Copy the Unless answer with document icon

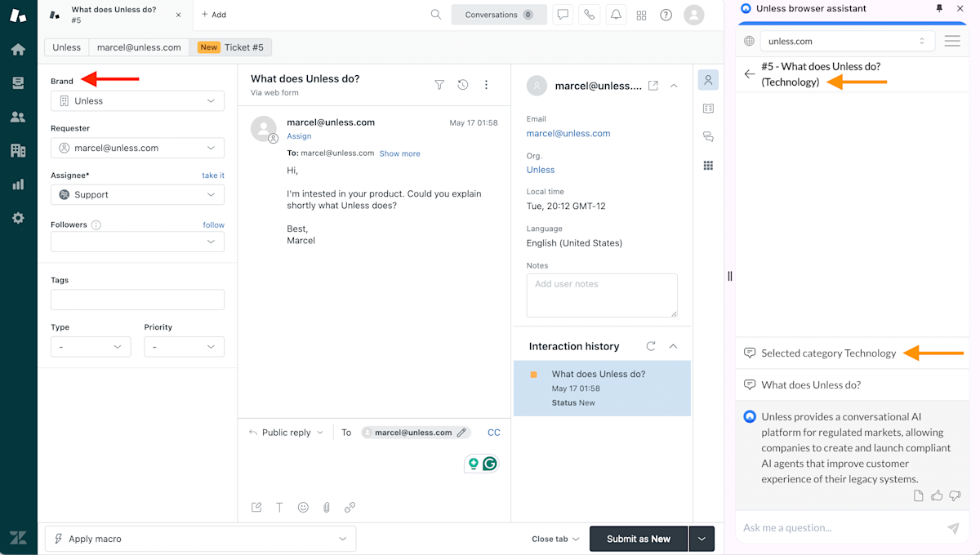[x=919, y=495]
